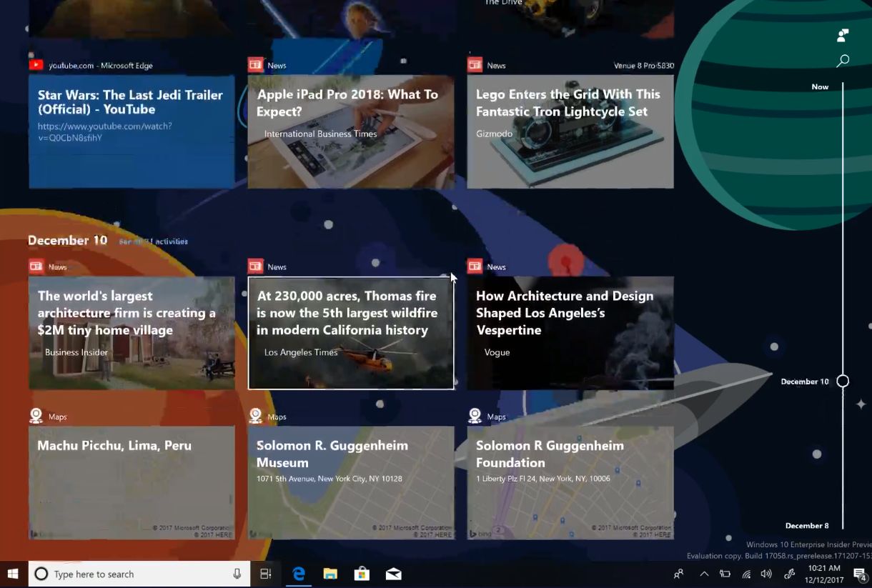Click the Gizmodo source label

click(494, 134)
